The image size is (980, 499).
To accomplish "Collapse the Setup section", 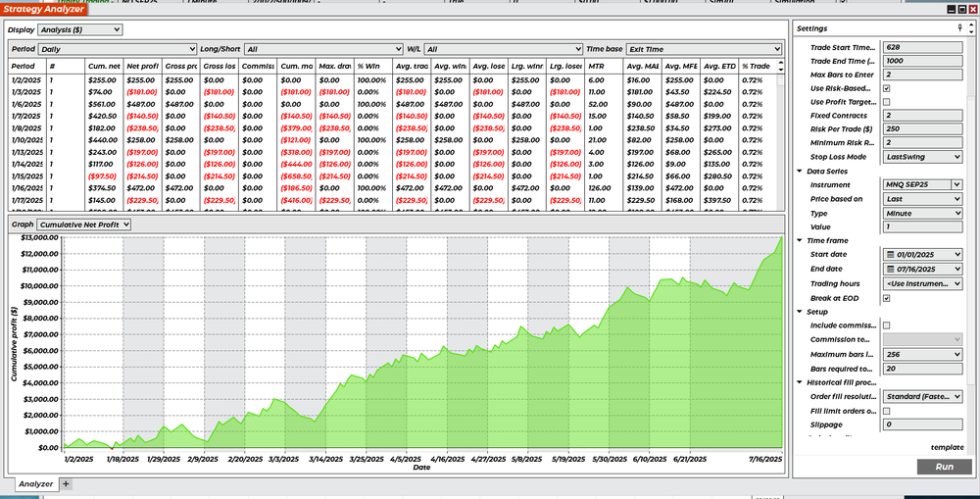I will pos(800,312).
